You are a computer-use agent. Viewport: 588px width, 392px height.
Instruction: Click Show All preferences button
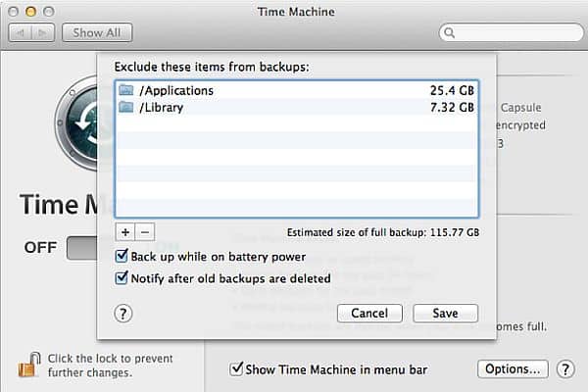tap(97, 32)
